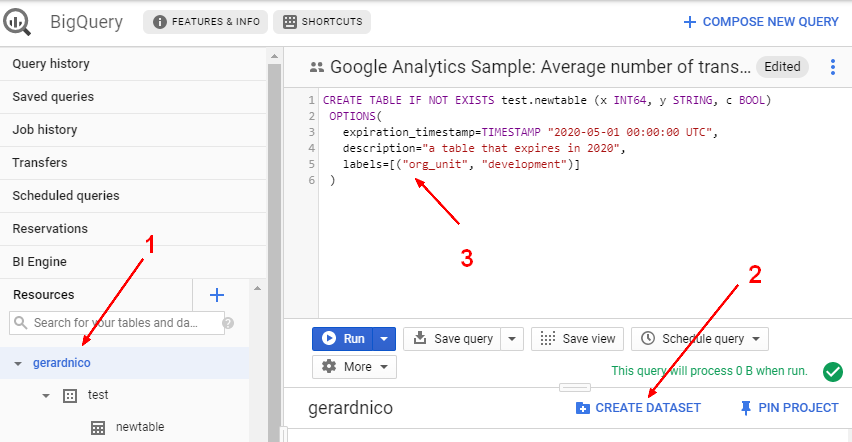Open the Save query dropdown arrow
852x442 pixels.
point(512,339)
